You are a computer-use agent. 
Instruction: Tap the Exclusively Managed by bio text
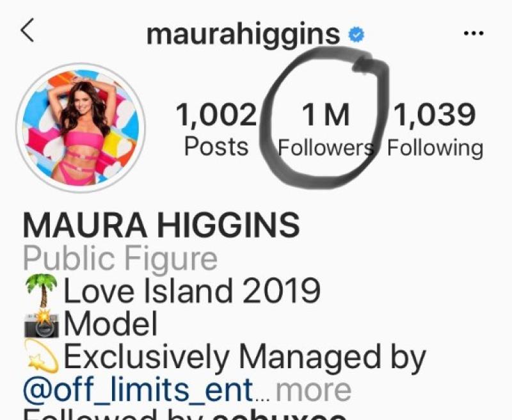point(244,357)
